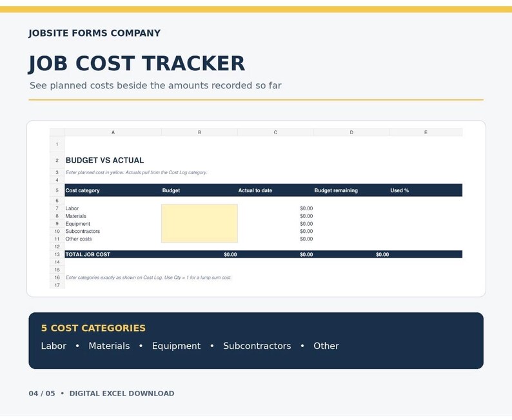Image resolution: width=512 pixels, height=420 pixels.
Task: Click the 04 / 05 page indicator
Action: point(42,394)
